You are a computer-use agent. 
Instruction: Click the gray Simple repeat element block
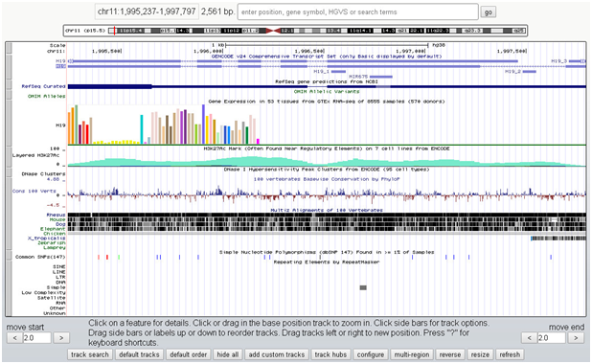click(363, 287)
